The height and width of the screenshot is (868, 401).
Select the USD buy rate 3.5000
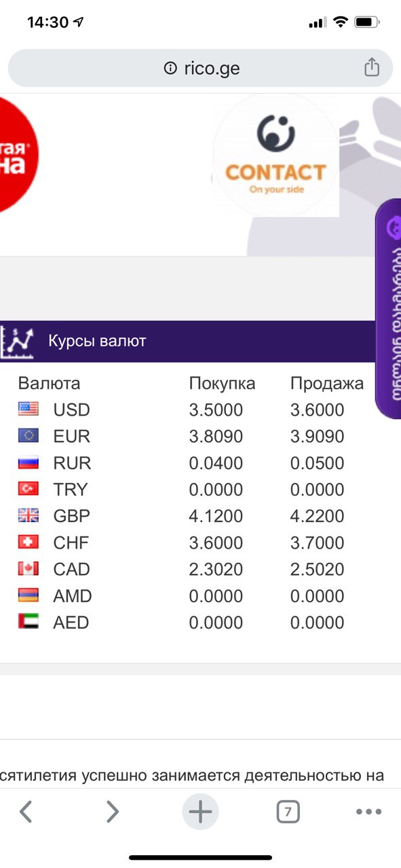click(216, 410)
